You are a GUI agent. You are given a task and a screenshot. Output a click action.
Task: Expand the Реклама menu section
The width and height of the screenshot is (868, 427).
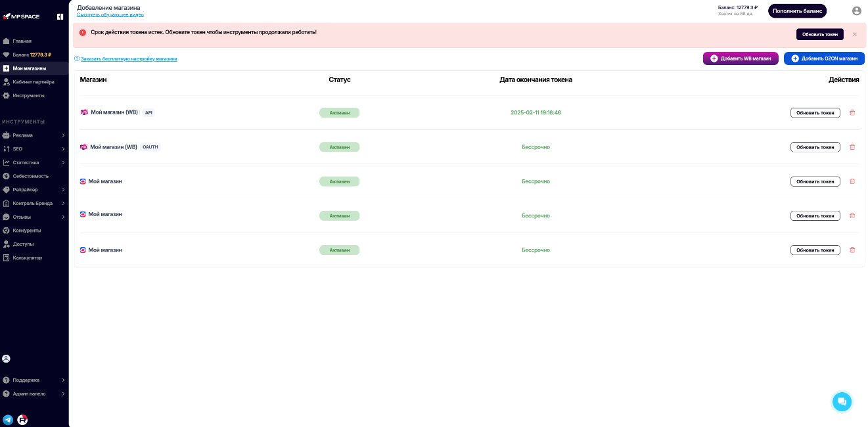point(33,135)
